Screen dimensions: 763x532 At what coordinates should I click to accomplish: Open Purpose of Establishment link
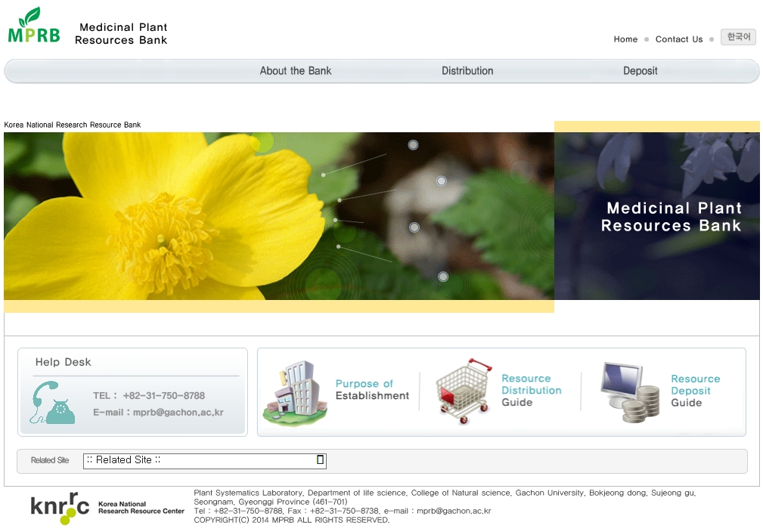372,389
